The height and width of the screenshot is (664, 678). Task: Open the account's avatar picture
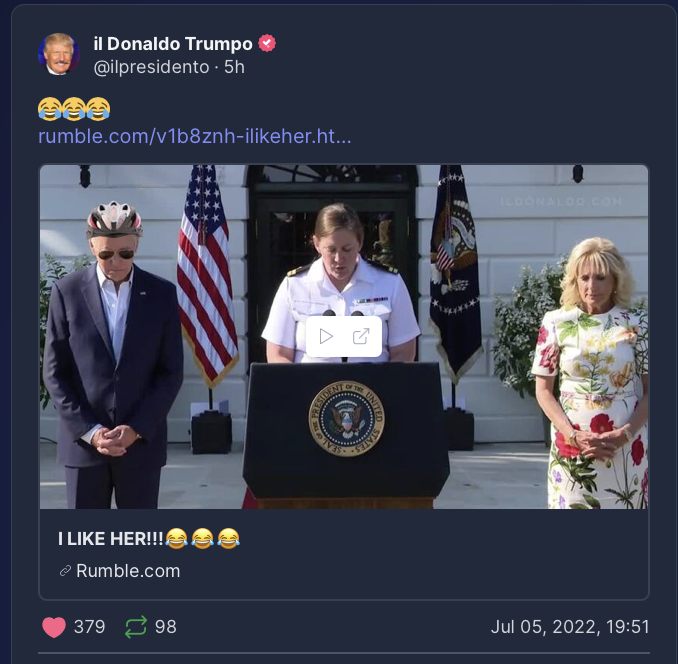[59, 54]
